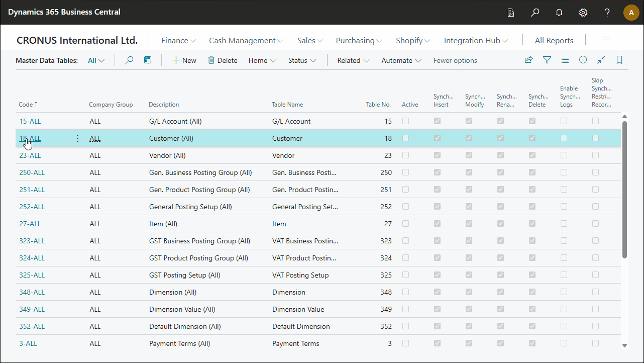Screen dimensions: 644x363
Task: Open the 324-ALL record link
Action: click(32, 258)
